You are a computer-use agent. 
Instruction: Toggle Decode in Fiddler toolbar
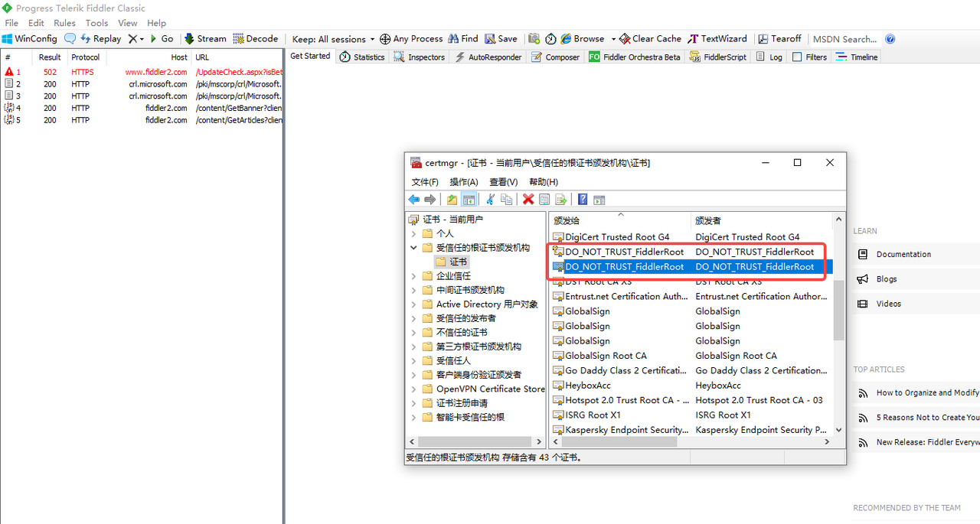click(256, 39)
